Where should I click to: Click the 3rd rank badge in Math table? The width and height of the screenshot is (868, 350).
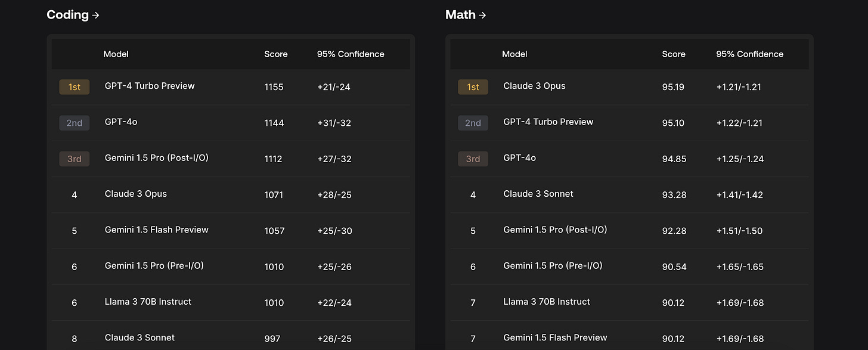[473, 159]
